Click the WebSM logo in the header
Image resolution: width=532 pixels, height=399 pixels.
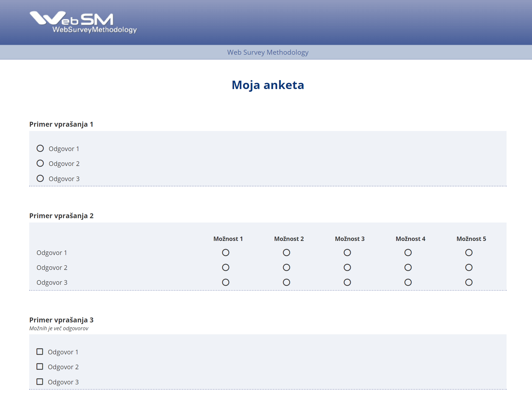[x=83, y=22]
